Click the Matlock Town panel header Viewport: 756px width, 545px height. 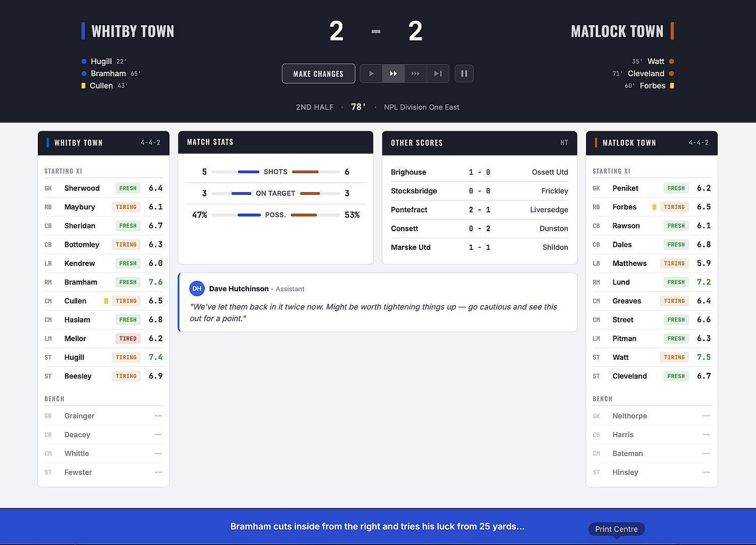click(652, 143)
